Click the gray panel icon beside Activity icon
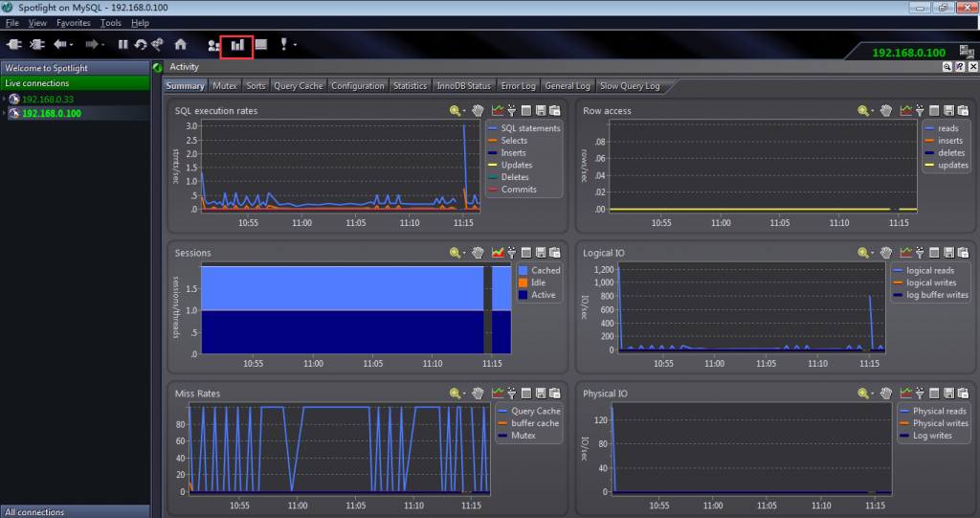The height and width of the screenshot is (518, 980). coord(261,44)
